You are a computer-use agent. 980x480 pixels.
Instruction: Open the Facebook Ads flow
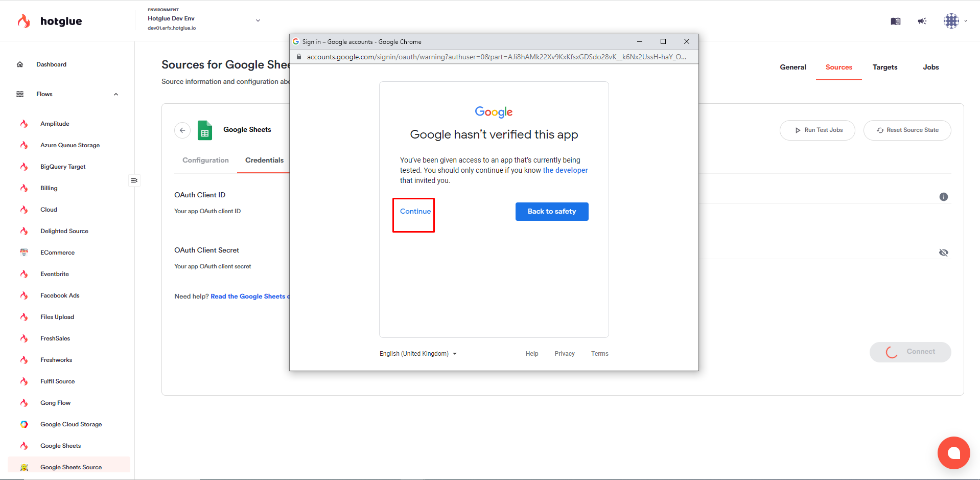(60, 295)
